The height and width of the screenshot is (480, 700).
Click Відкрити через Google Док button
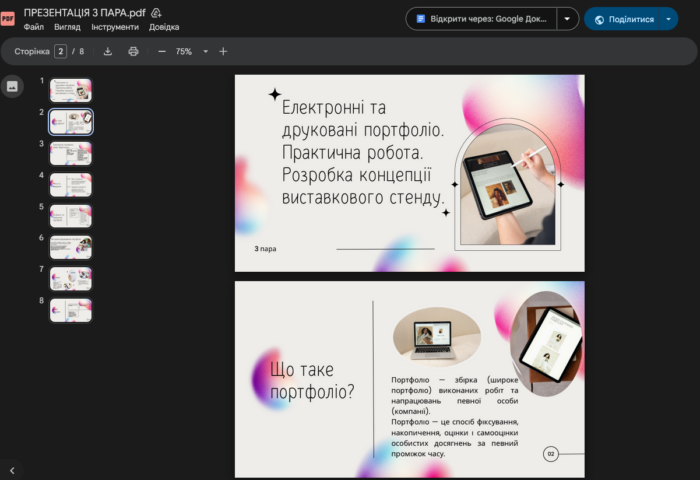click(x=481, y=19)
